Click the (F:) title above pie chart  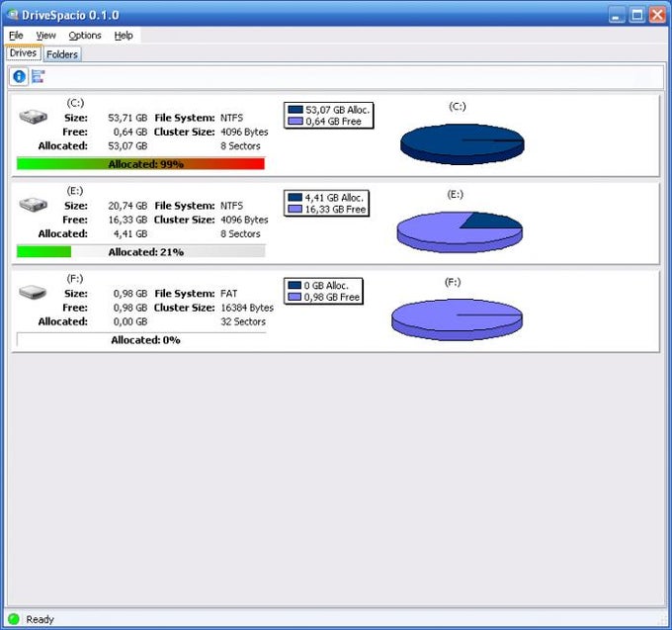(453, 283)
